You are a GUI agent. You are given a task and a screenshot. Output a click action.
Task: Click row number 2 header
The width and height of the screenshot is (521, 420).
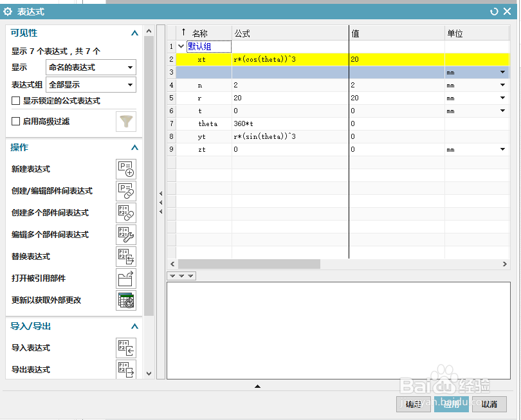(x=171, y=59)
